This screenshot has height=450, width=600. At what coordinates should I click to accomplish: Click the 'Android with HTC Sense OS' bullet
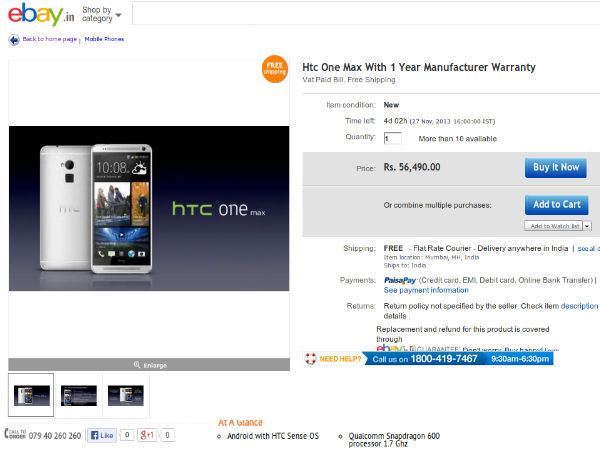click(273, 436)
